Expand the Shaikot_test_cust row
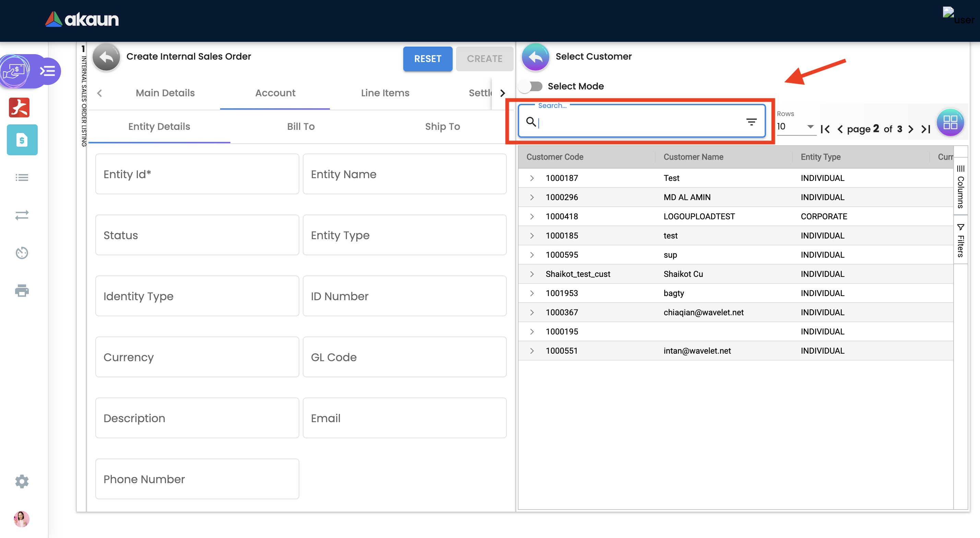The width and height of the screenshot is (980, 538). [532, 274]
